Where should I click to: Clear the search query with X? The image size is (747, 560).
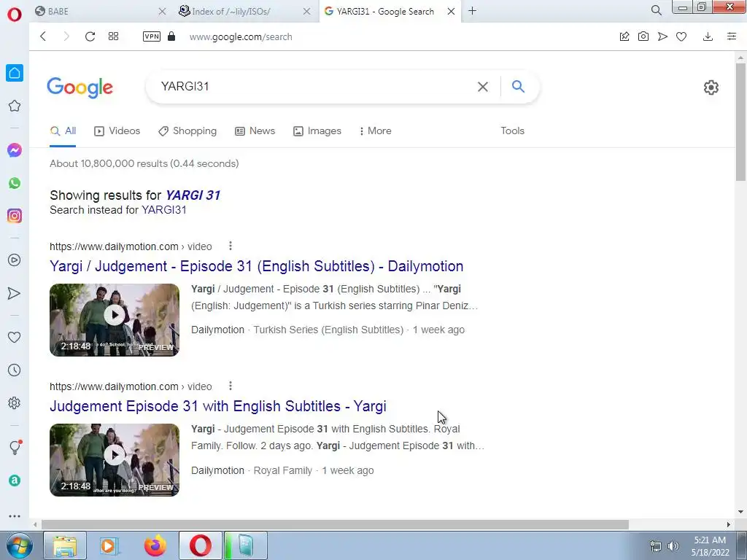(483, 87)
